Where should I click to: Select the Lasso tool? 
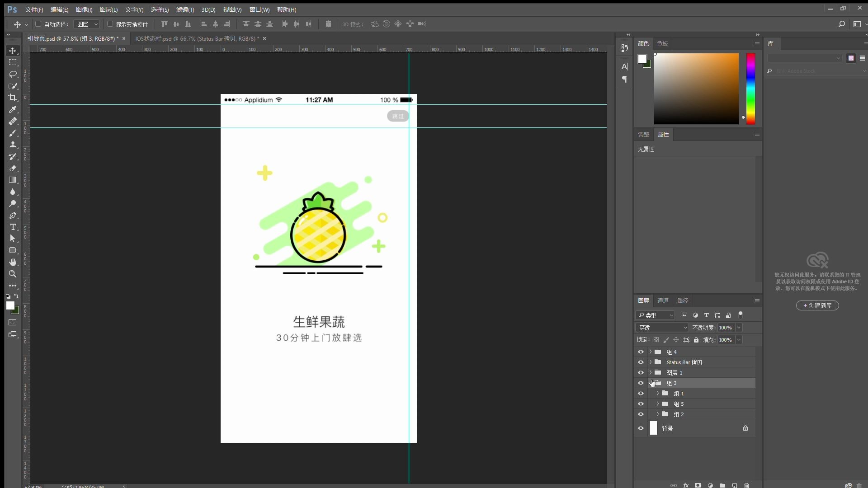point(13,74)
